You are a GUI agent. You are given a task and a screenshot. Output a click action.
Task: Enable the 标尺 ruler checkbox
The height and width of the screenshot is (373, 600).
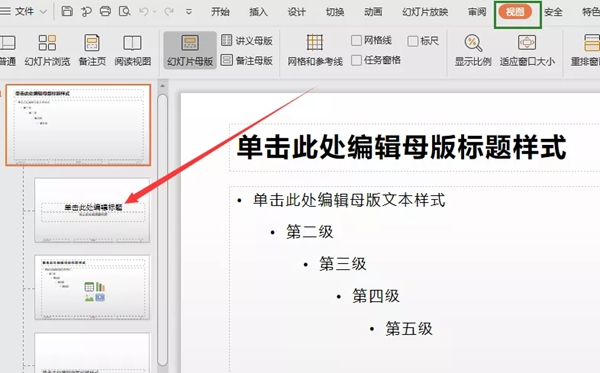pos(412,41)
